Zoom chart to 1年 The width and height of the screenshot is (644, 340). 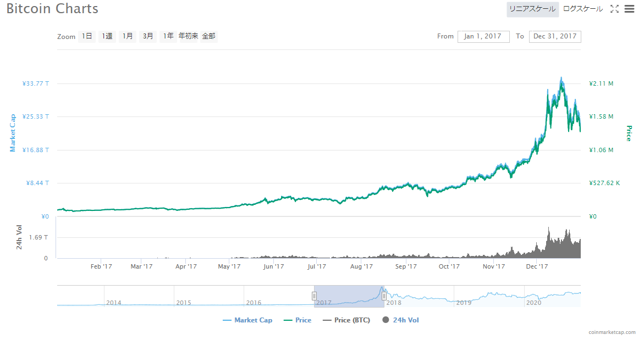tap(168, 36)
